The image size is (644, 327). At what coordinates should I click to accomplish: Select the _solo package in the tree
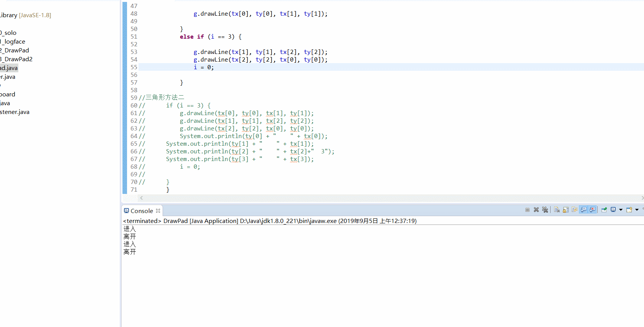(8, 33)
